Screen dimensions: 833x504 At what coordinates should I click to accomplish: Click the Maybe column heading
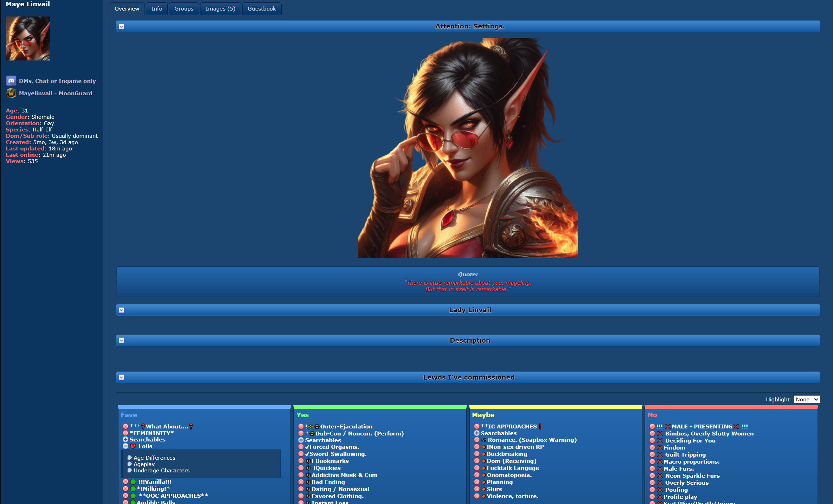coord(483,415)
